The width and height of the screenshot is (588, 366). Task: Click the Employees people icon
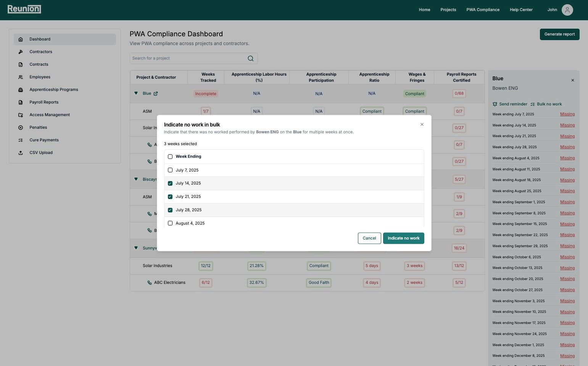point(21,77)
